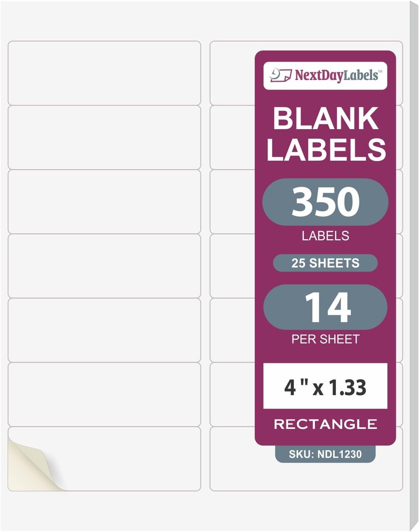Select the sixth blank label in left column

[104, 394]
